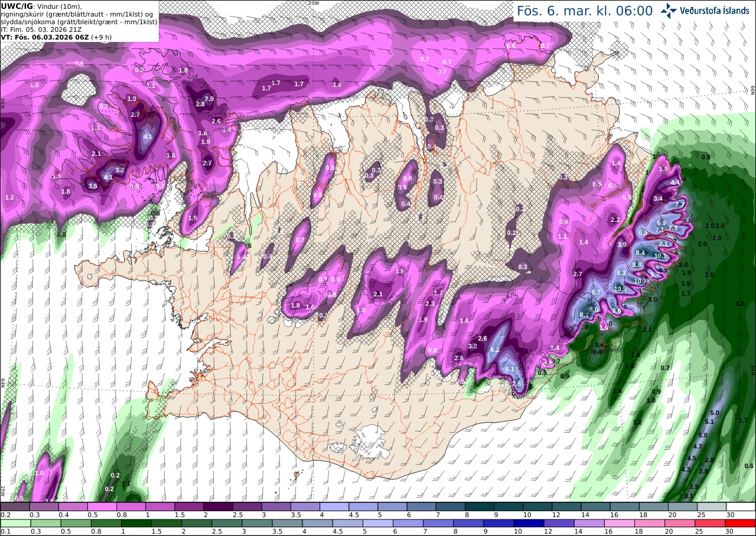Pick the first lower legend swatch after 0.1
The image size is (756, 536).
(x=15, y=523)
